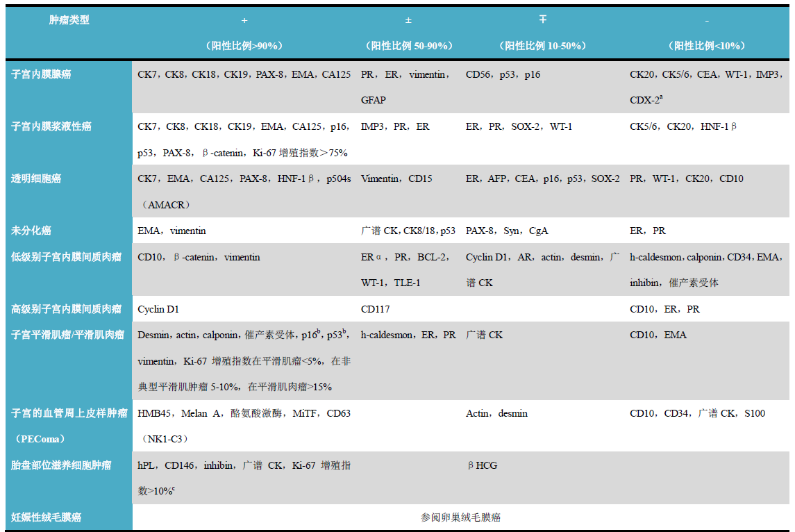Click the cell PAX-8, Syn, CgA
Viewport: 795px width, 532px height.
click(x=507, y=231)
